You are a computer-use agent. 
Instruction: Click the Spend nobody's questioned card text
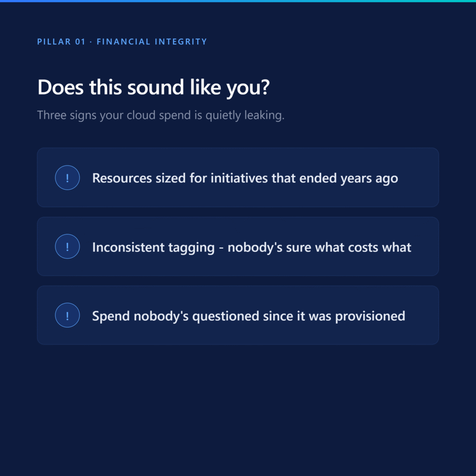[249, 316]
